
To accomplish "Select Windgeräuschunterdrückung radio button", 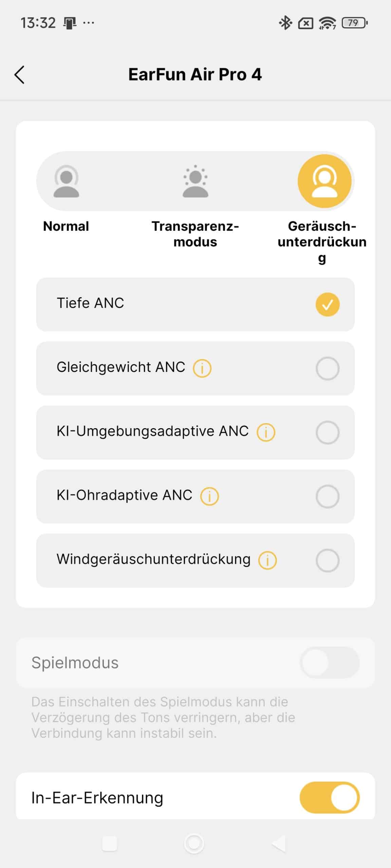I will coord(328,560).
